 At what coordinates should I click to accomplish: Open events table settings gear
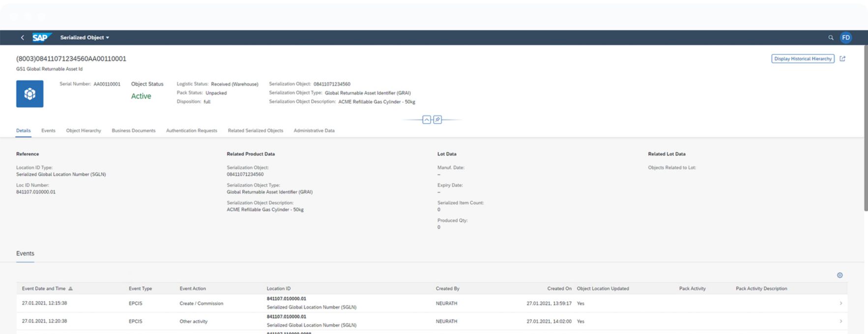839,275
